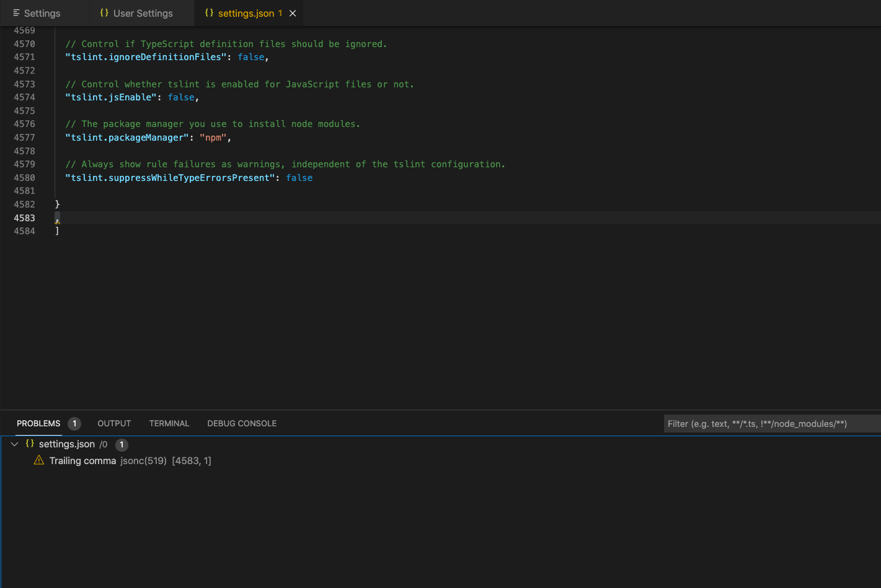Show the DEBUG CONSOLE panel

point(242,424)
